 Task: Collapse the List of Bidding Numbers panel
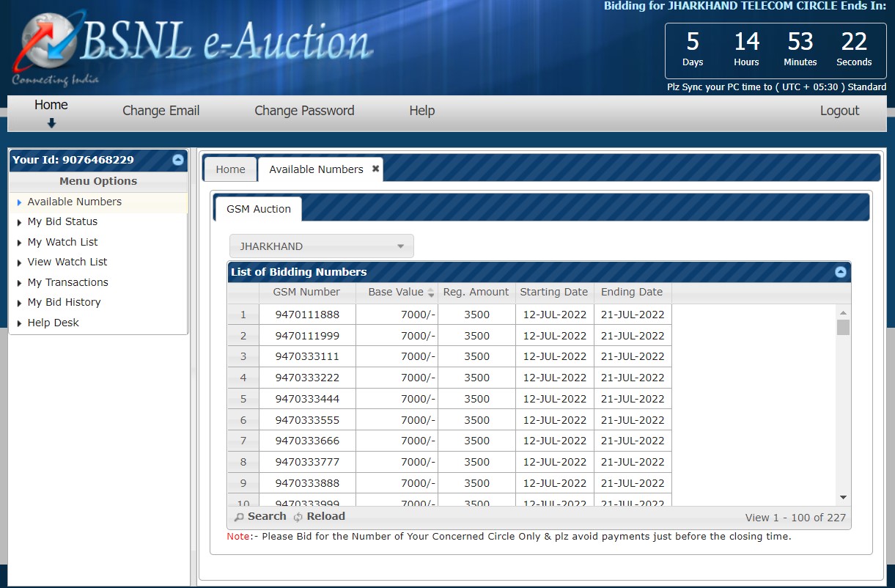[841, 272]
